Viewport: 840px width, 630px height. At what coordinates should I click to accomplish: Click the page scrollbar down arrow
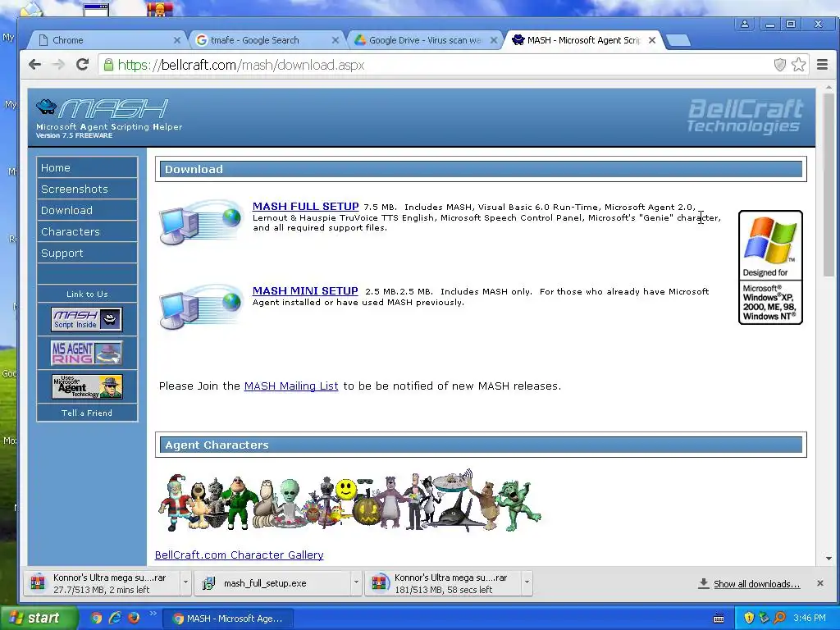[x=829, y=558]
